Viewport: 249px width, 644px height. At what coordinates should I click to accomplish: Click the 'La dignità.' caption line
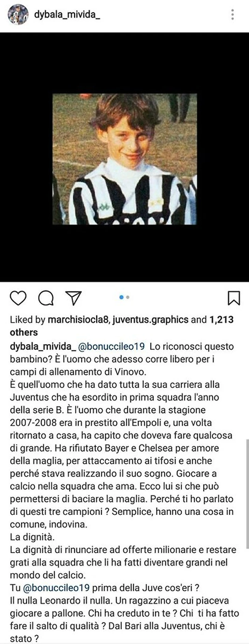pyautogui.click(x=32, y=537)
